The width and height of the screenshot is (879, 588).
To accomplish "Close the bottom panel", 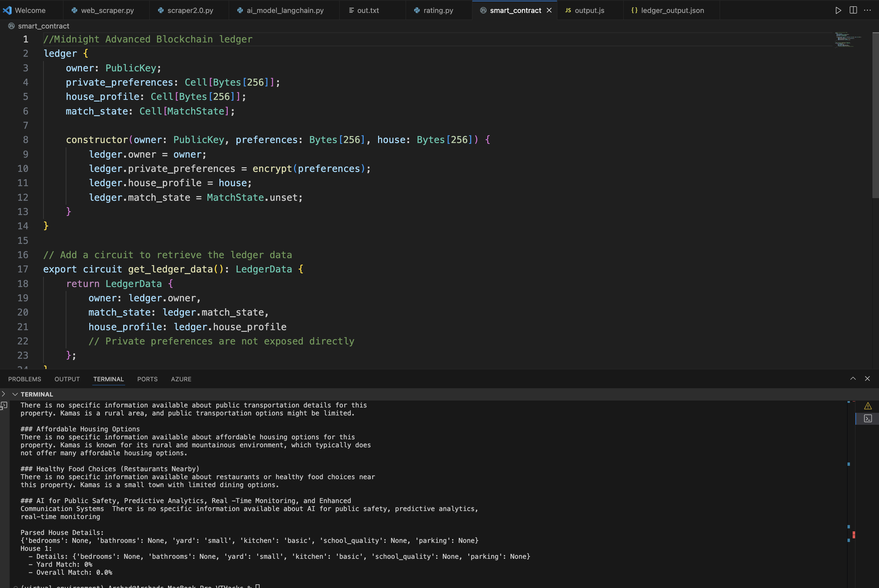I will tap(867, 379).
